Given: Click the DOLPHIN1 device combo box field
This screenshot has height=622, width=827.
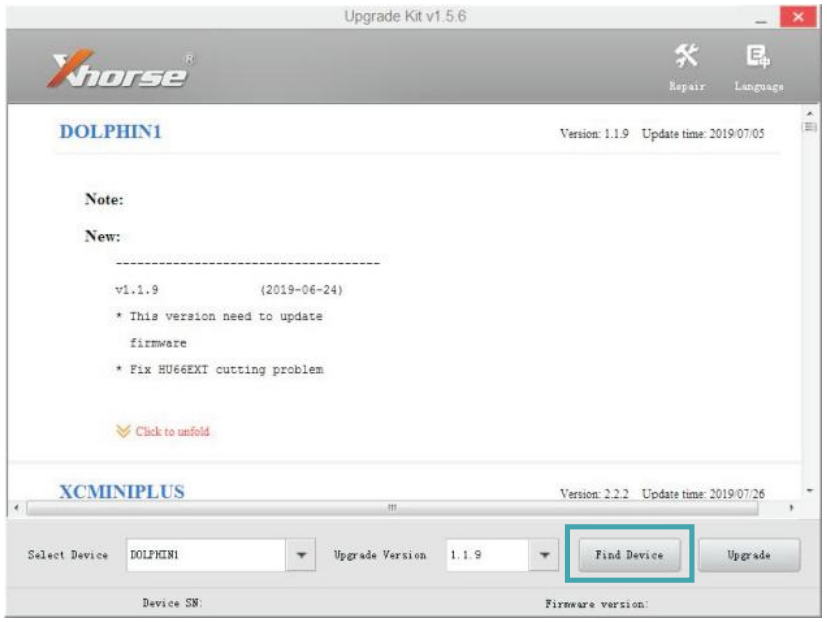Looking at the screenshot, I should pyautogui.click(x=206, y=554).
